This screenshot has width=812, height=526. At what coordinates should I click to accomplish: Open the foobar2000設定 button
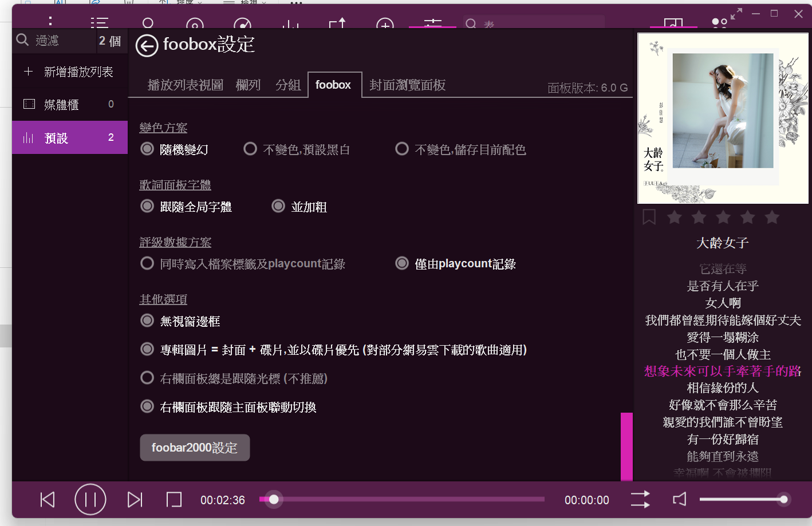pyautogui.click(x=195, y=448)
